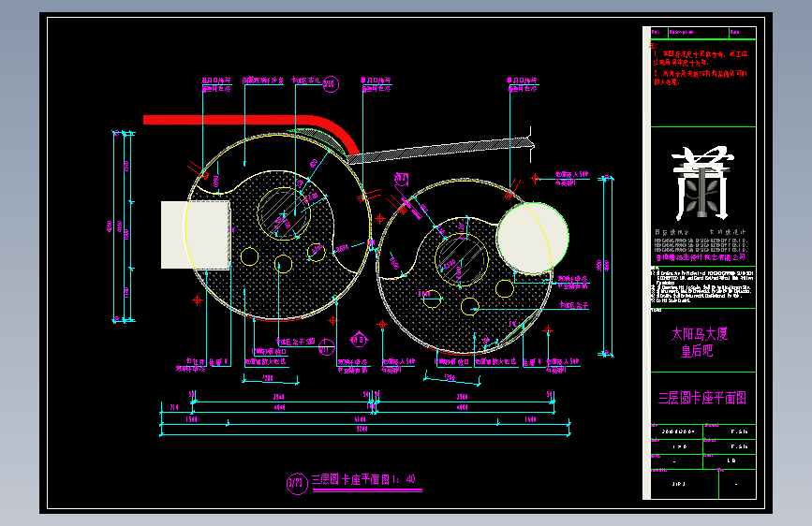
Task: Click the Date header in revision table
Action: pos(735,32)
